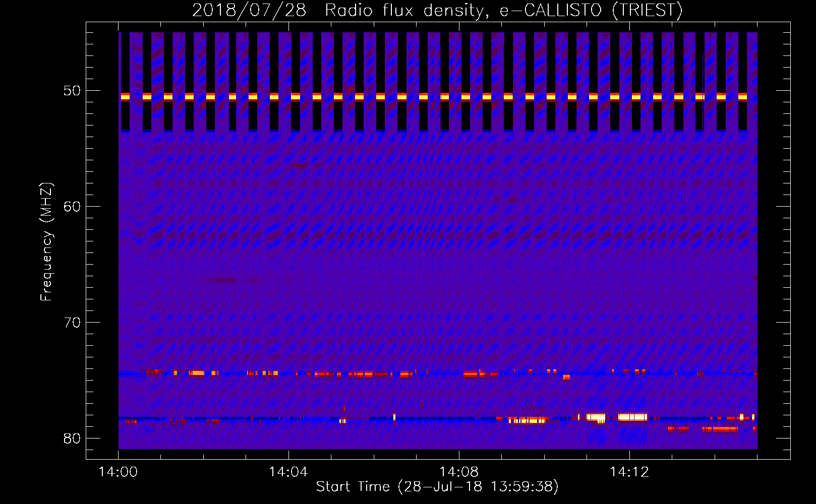816x504 pixels.
Task: Click the 14:12 time tick label
Action: point(629,472)
